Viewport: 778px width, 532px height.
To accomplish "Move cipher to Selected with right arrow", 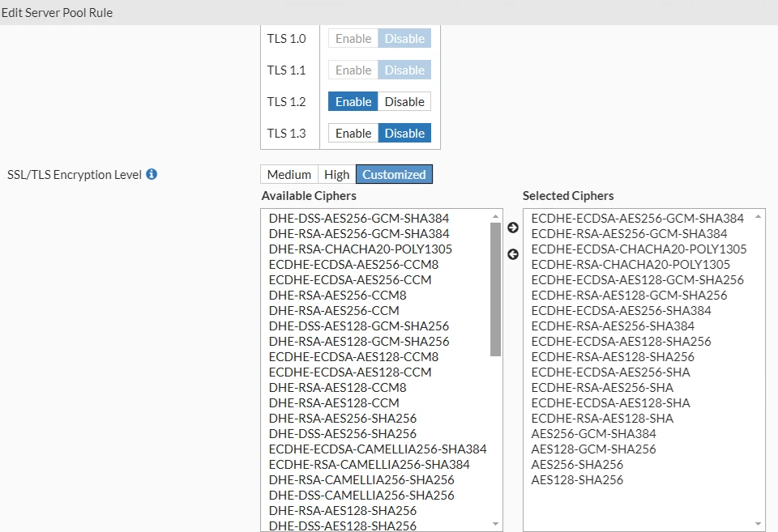I will click(513, 228).
